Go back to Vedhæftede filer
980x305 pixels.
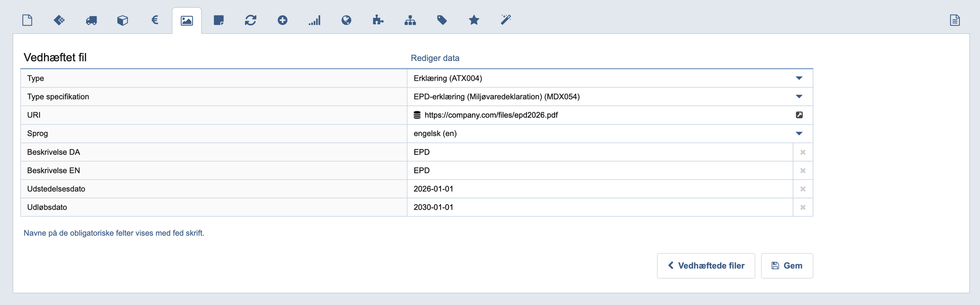pyautogui.click(x=706, y=266)
